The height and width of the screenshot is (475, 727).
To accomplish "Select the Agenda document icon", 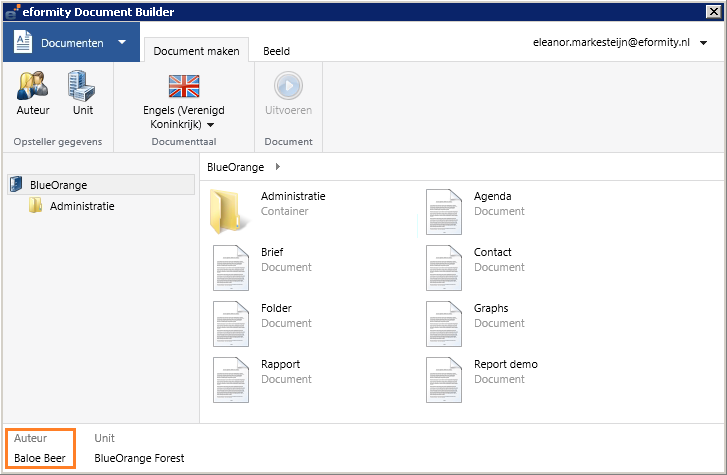I will click(444, 212).
